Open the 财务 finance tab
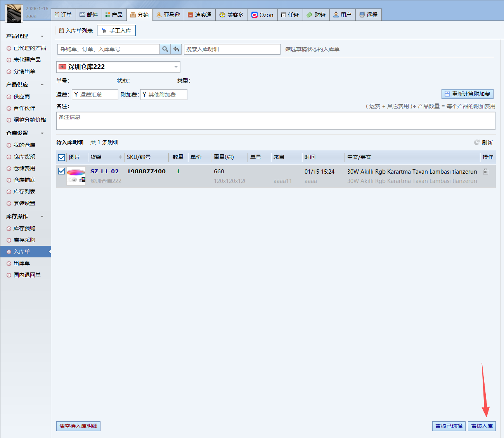The image size is (504, 438). pos(316,15)
